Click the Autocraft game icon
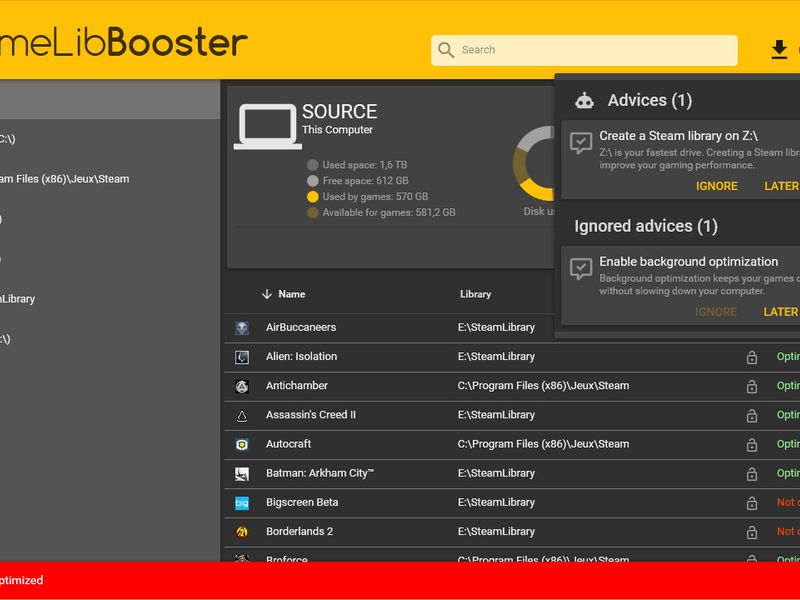The image size is (800, 600). (x=242, y=444)
